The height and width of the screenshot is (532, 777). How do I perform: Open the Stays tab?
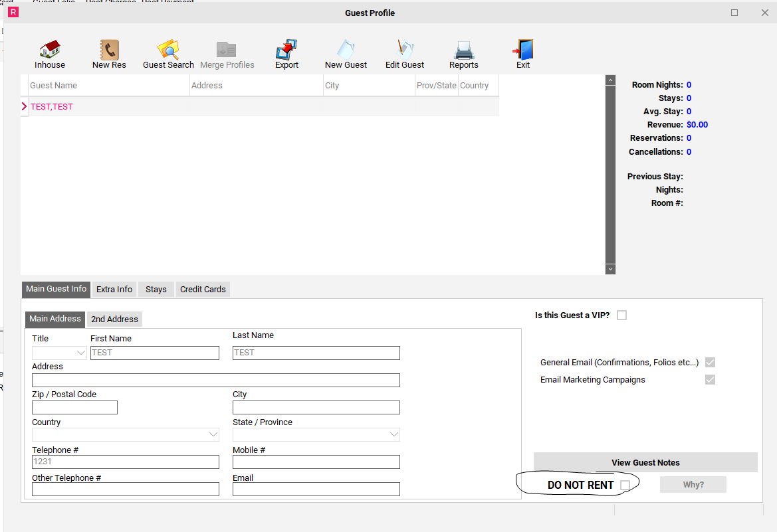pyautogui.click(x=156, y=290)
